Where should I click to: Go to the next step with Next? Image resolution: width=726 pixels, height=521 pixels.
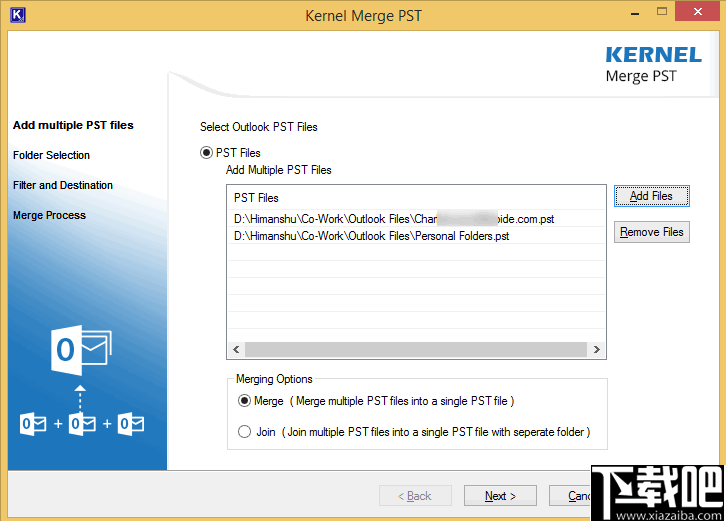click(500, 496)
